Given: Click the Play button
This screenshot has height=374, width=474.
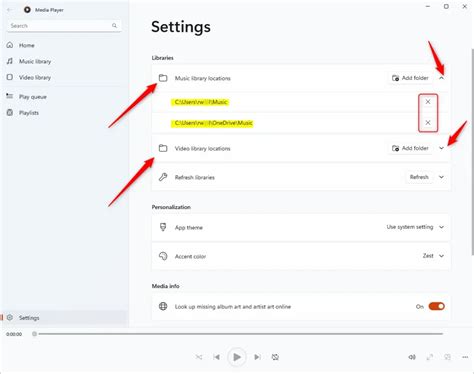Looking at the screenshot, I should 237,357.
